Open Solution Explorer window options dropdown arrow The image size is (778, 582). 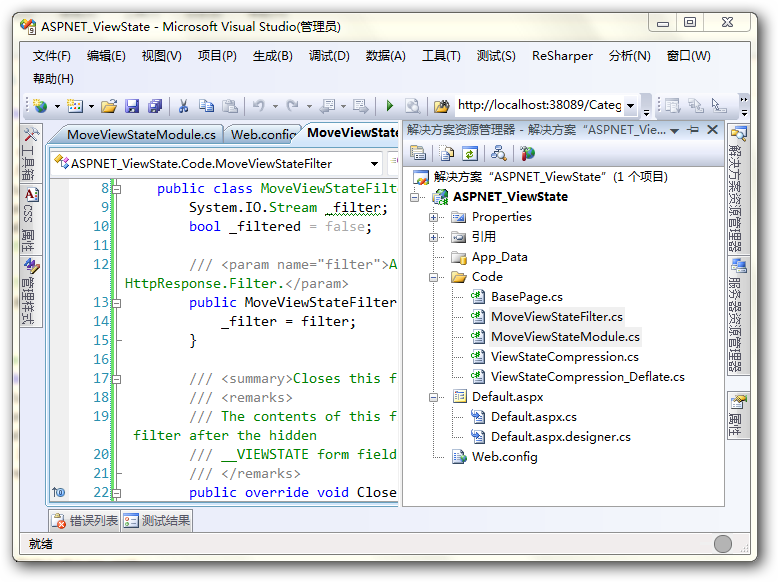pos(674,131)
